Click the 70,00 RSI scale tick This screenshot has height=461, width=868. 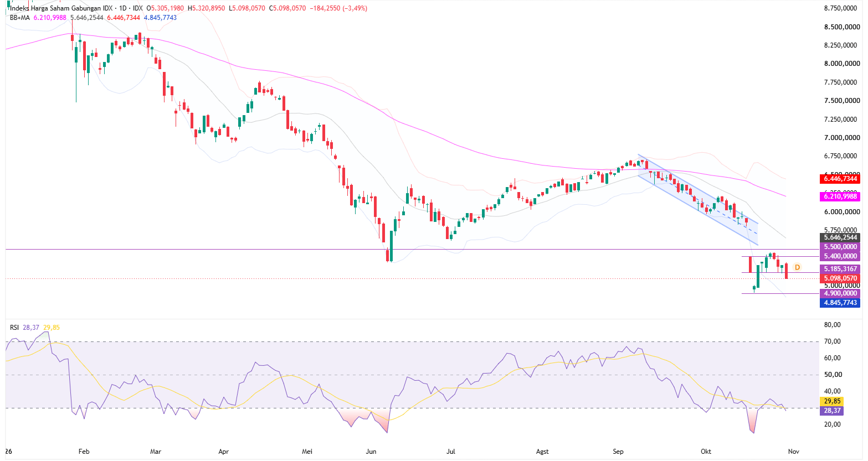(x=833, y=341)
